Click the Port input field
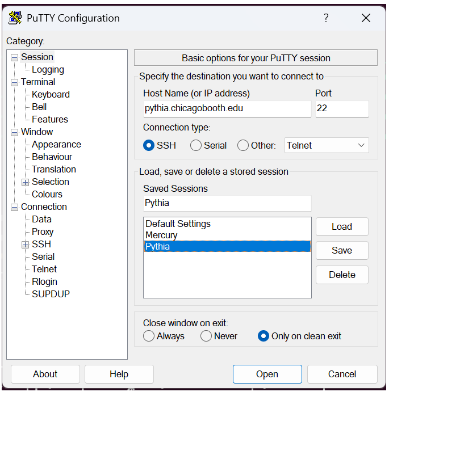 [x=342, y=109]
